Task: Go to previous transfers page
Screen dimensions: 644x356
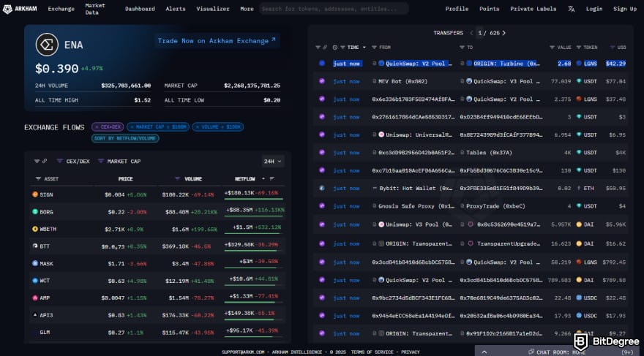Action: 471,33
